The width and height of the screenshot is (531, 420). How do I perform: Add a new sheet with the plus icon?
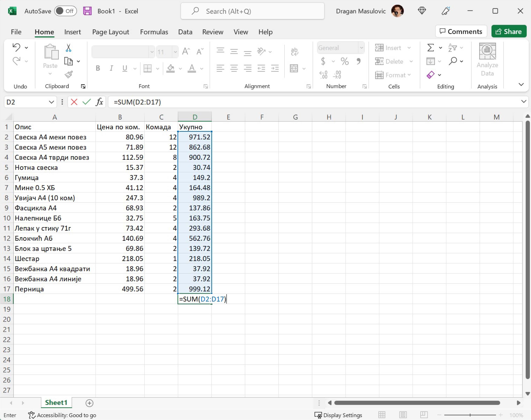(x=89, y=403)
